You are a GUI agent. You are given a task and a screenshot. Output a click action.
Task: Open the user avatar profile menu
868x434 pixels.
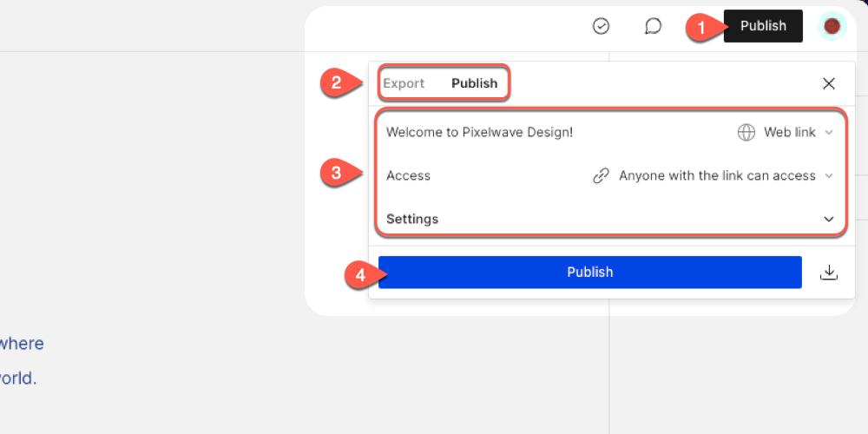(832, 26)
